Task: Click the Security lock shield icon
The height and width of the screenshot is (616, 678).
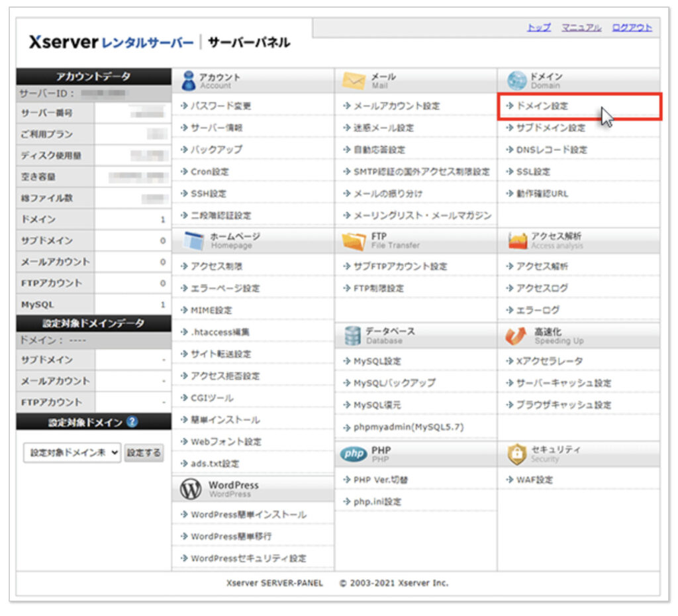Action: (x=516, y=454)
